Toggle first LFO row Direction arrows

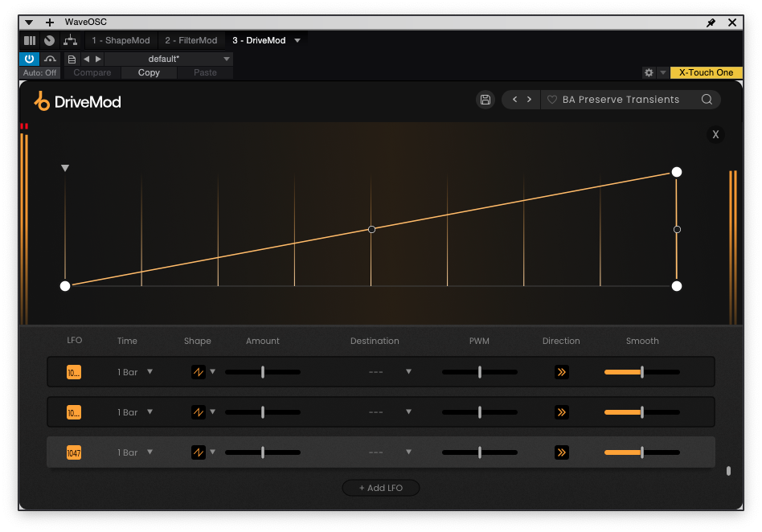561,372
